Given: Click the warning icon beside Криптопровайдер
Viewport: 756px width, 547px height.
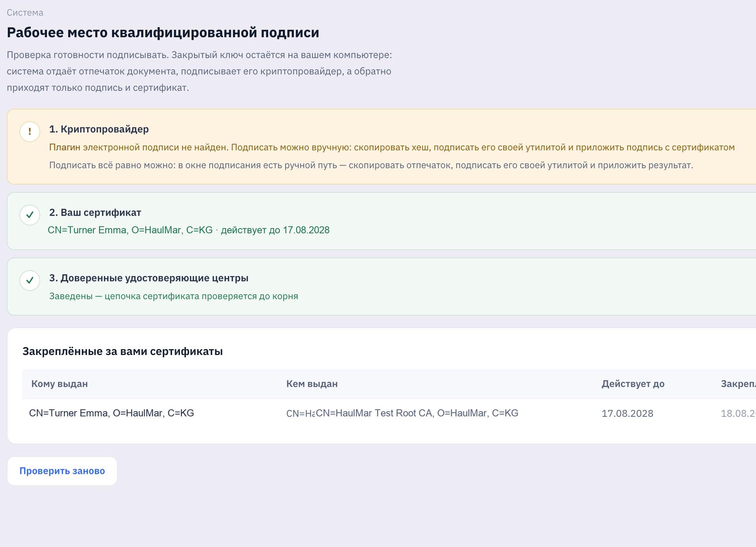Looking at the screenshot, I should (30, 131).
